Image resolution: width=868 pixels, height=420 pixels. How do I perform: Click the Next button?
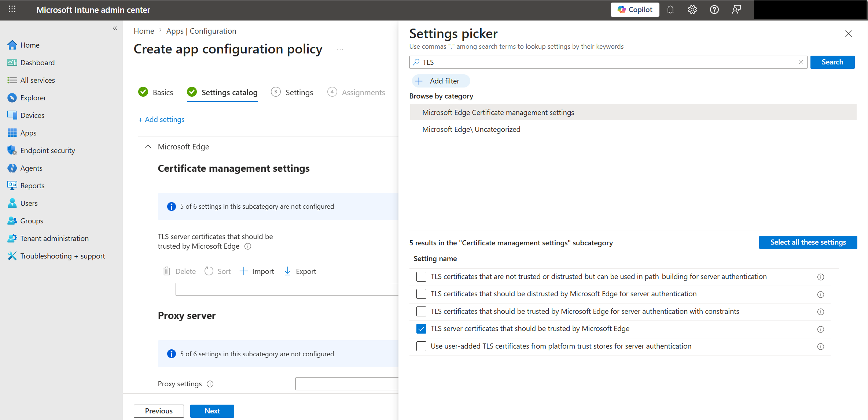[x=212, y=411]
